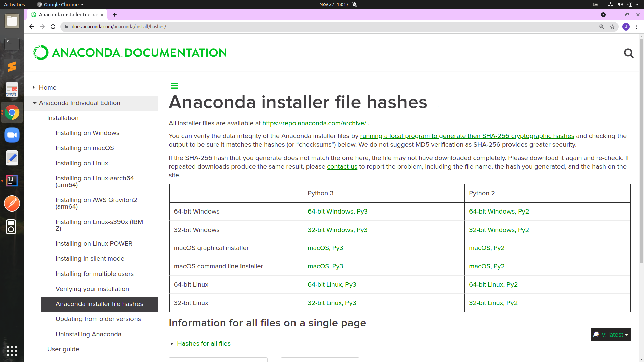Go back using the browser back arrow
Image resolution: width=644 pixels, height=362 pixels.
[x=32, y=27]
